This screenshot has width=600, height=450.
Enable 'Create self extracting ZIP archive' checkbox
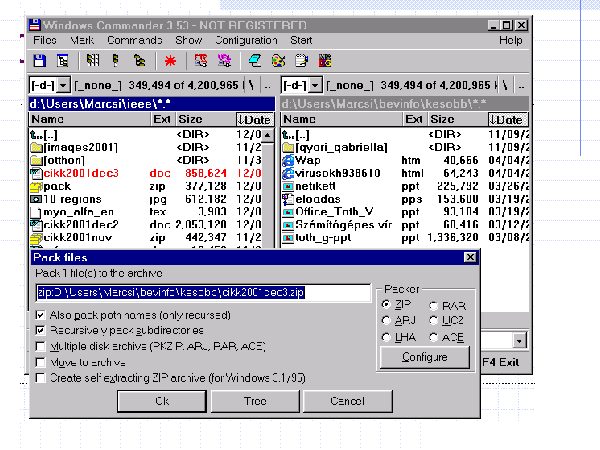[x=40, y=378]
